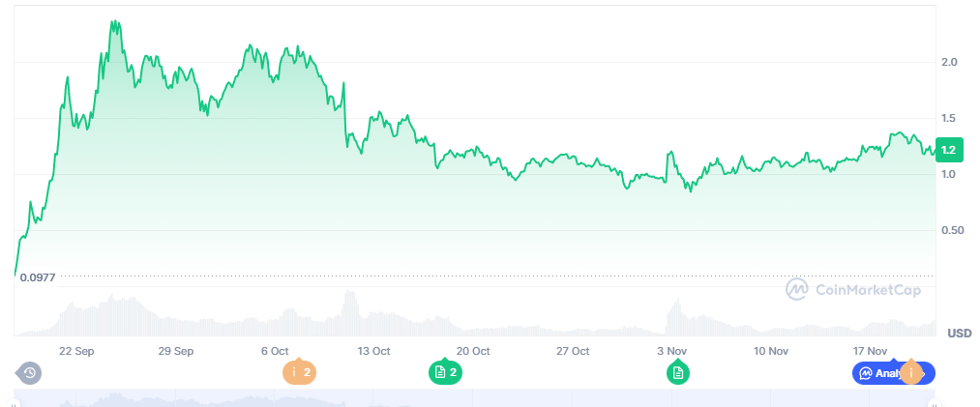Click the USD currency label
Image resolution: width=980 pixels, height=407 pixels.
click(959, 334)
